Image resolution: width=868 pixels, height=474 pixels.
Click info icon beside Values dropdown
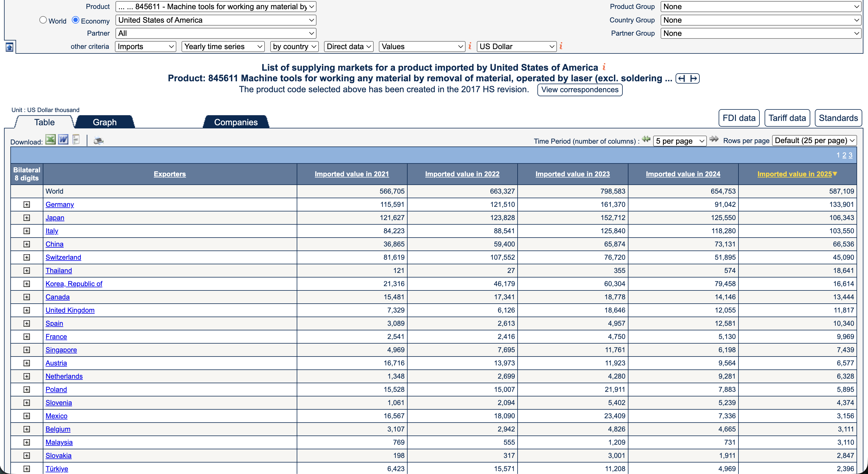470,46
